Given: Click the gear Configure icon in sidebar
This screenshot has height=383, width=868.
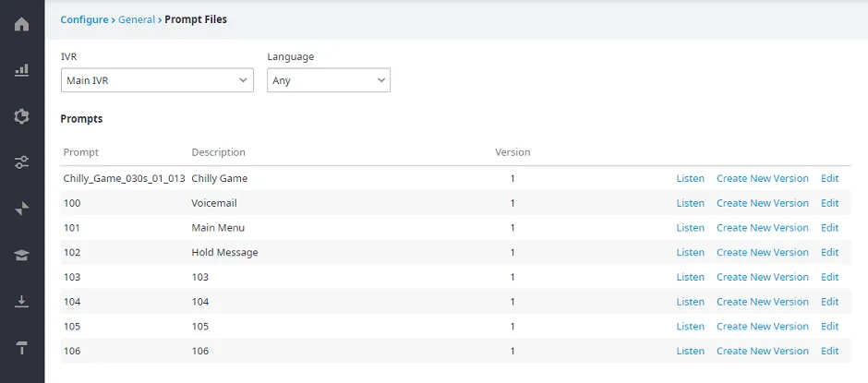Looking at the screenshot, I should (21, 116).
